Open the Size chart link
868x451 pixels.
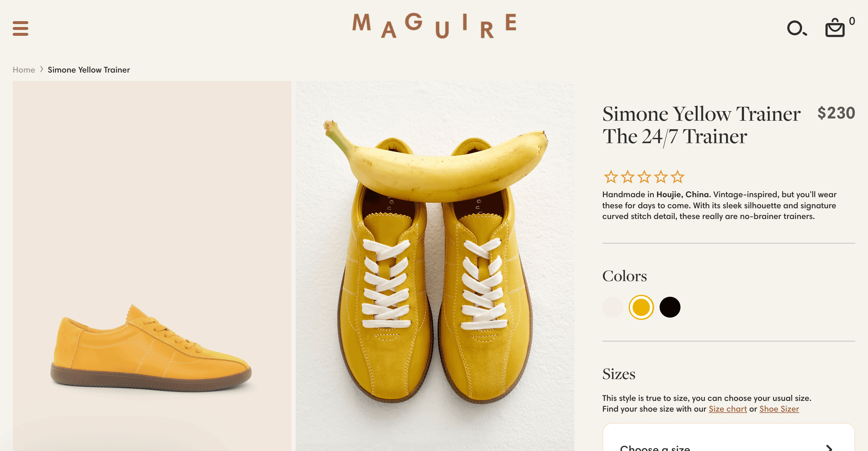[728, 409]
